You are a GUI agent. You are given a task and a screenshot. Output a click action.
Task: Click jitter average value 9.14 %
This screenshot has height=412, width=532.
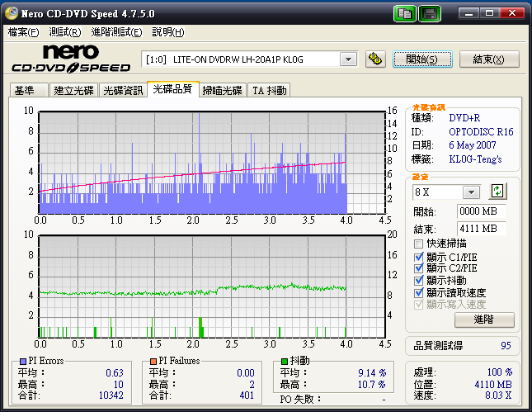point(372,373)
